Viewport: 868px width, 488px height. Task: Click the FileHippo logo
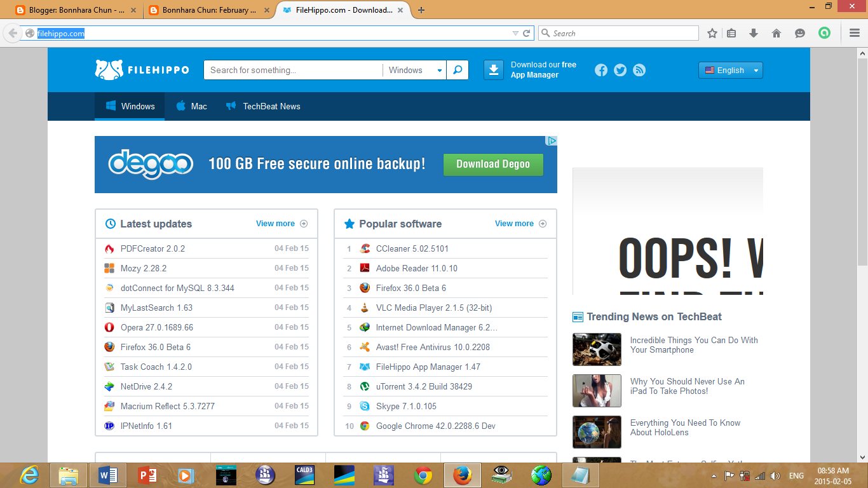(142, 70)
